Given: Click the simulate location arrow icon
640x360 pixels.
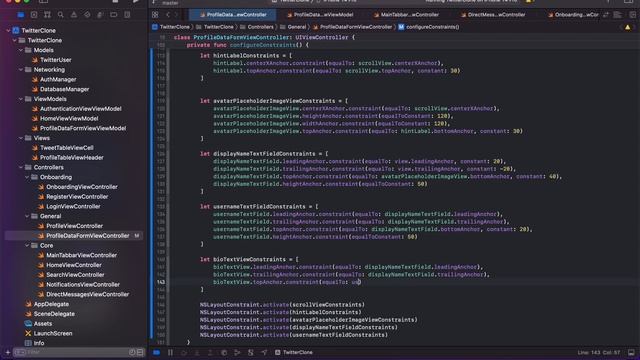Looking at the screenshot, I should (x=264, y=352).
